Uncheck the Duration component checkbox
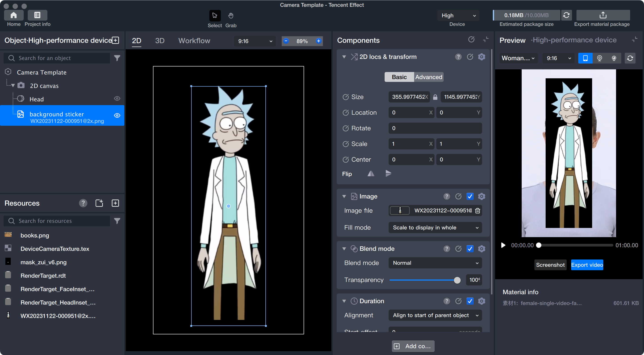This screenshot has height=355, width=644. [470, 301]
